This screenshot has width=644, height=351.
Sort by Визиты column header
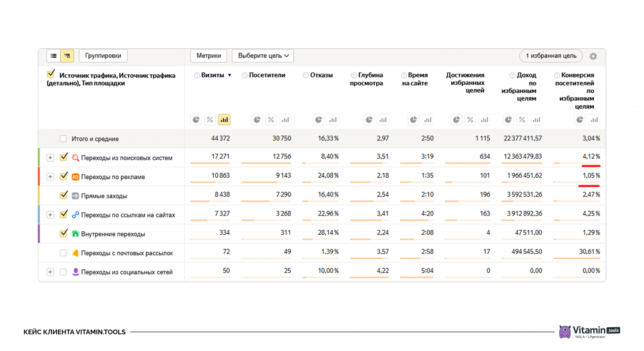tap(213, 75)
